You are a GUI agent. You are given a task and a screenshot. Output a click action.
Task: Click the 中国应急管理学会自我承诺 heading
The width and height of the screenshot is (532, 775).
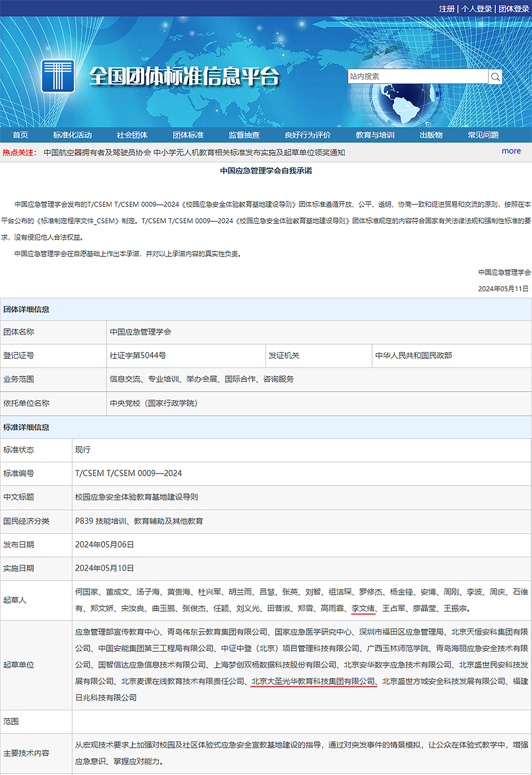pos(266,171)
